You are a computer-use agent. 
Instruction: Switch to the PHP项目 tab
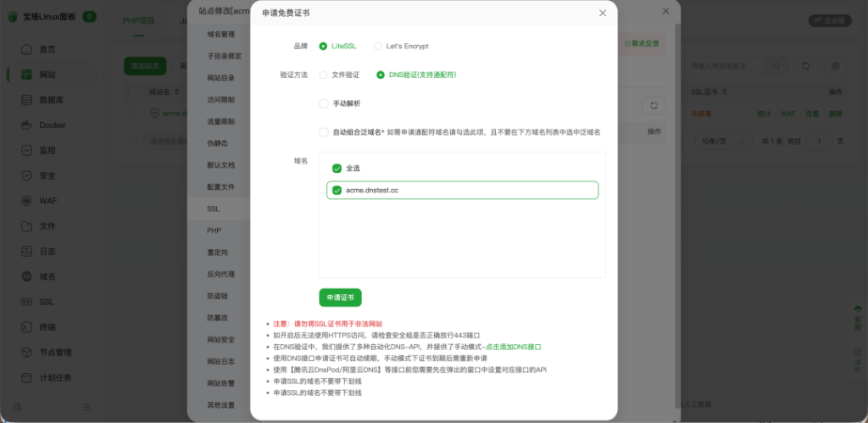[x=138, y=21]
